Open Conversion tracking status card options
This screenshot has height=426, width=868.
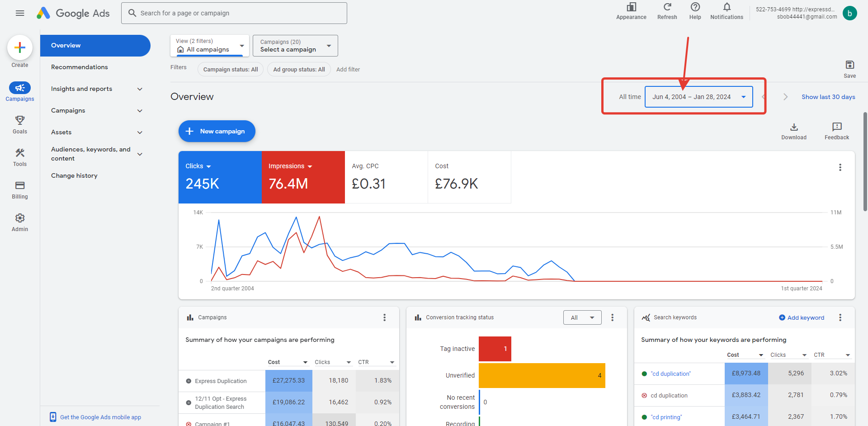pyautogui.click(x=613, y=317)
